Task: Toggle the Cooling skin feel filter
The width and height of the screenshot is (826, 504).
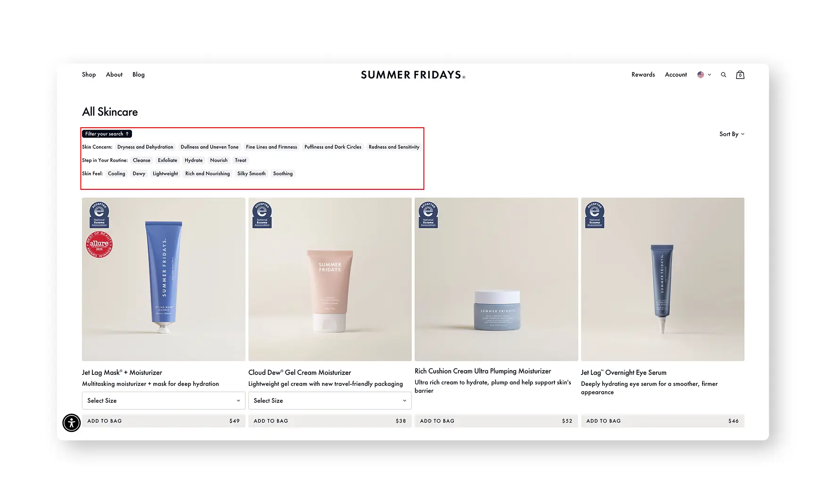Action: (116, 173)
